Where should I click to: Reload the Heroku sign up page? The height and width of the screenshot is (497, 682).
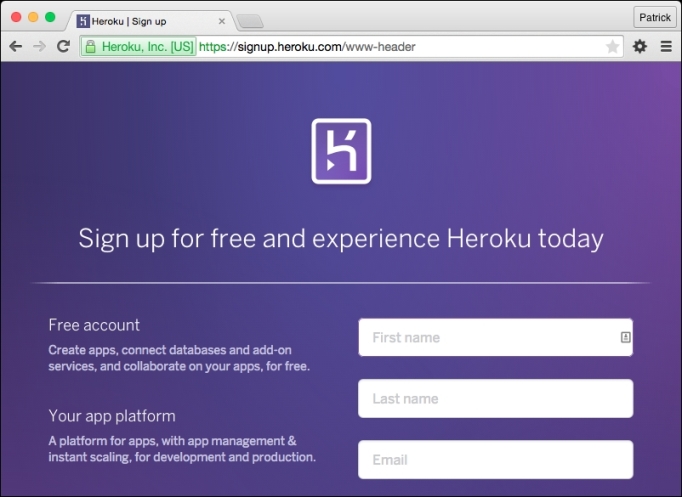point(63,46)
